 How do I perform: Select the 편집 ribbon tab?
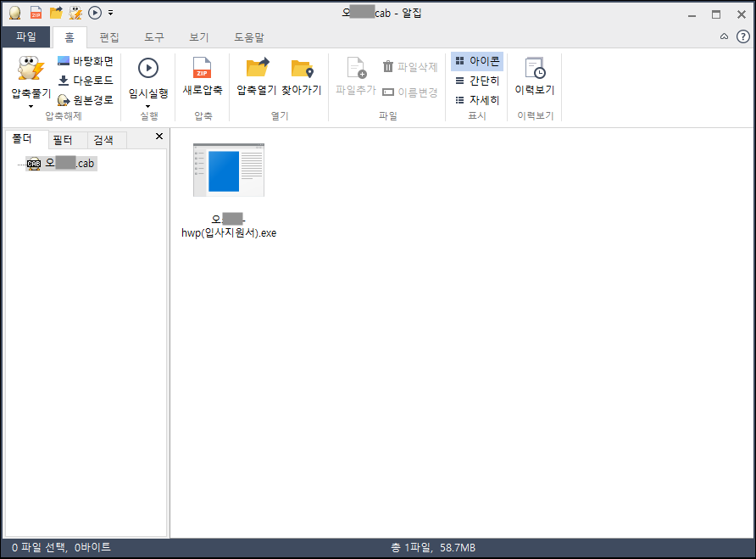(x=109, y=37)
